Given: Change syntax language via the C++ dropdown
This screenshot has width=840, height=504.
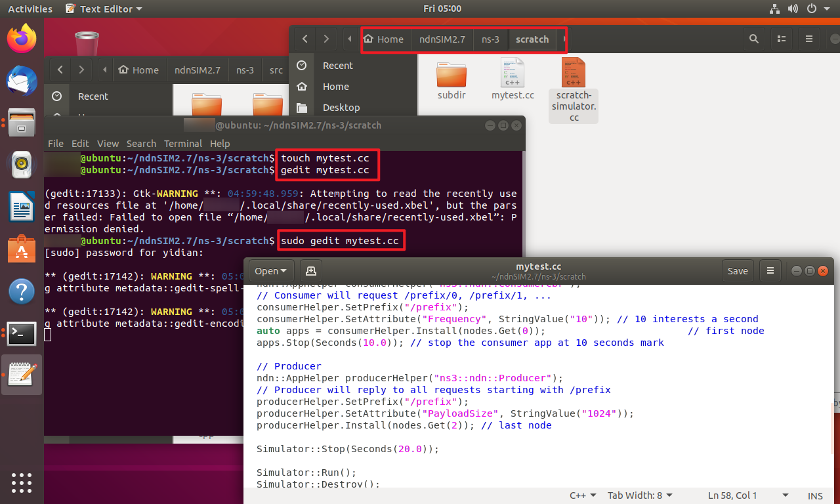Looking at the screenshot, I should coord(583,495).
